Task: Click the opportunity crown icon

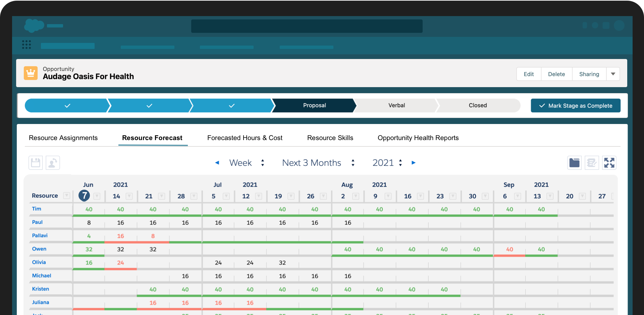Action: click(31, 73)
